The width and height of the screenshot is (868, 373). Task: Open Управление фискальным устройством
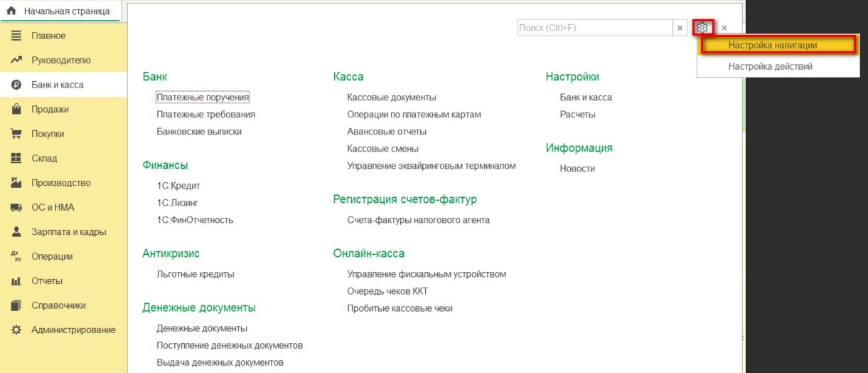pos(427,274)
